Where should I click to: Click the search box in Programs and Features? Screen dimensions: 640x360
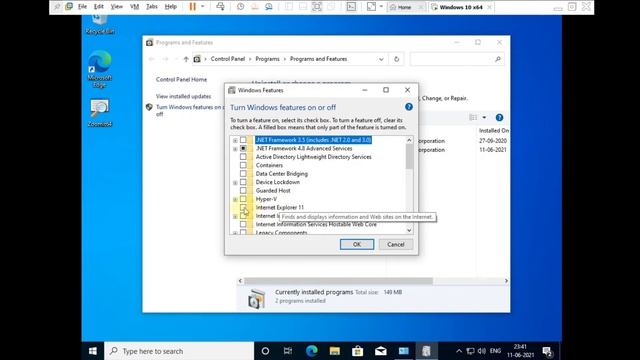tap(456, 59)
